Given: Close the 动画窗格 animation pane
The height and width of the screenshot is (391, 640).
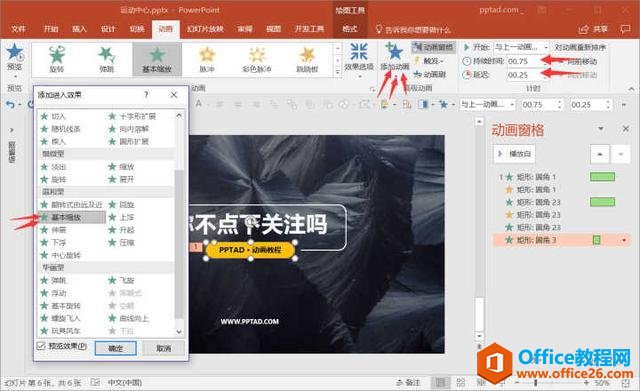Looking at the screenshot, I should (626, 129).
